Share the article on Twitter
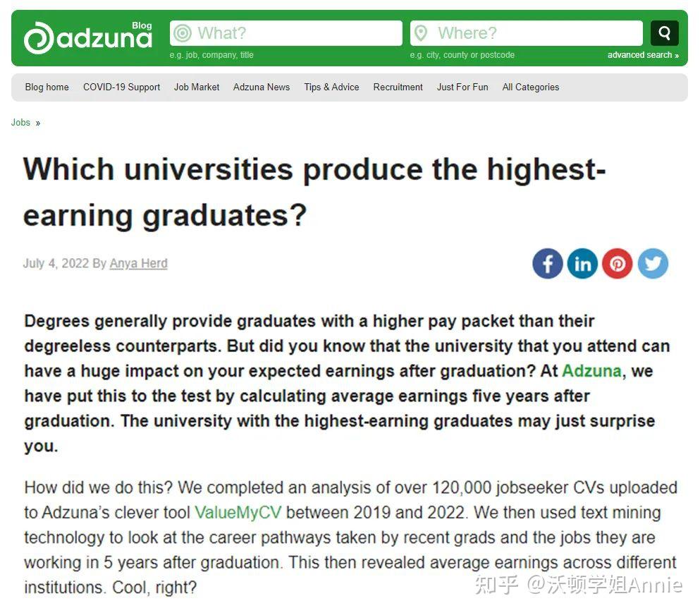This screenshot has height=613, width=700. pos(653,264)
